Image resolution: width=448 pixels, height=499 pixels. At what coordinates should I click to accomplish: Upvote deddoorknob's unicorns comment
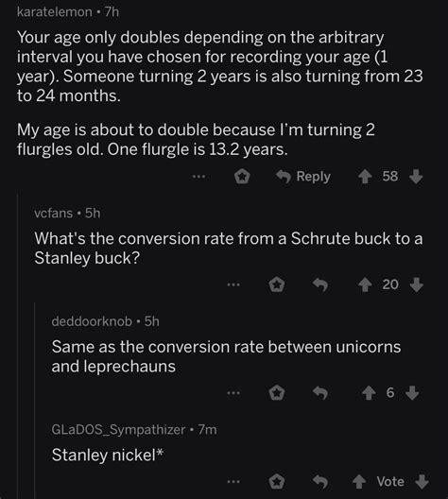tap(369, 393)
